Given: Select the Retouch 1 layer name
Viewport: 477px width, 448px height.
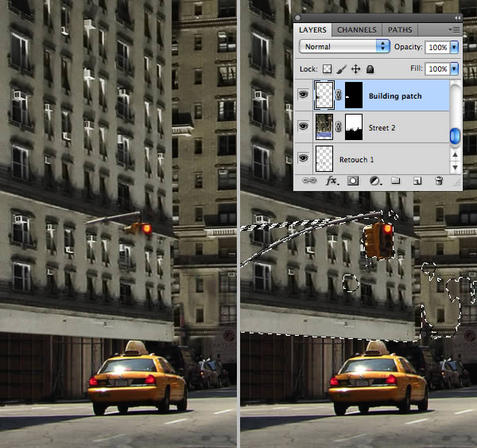Looking at the screenshot, I should tap(356, 160).
